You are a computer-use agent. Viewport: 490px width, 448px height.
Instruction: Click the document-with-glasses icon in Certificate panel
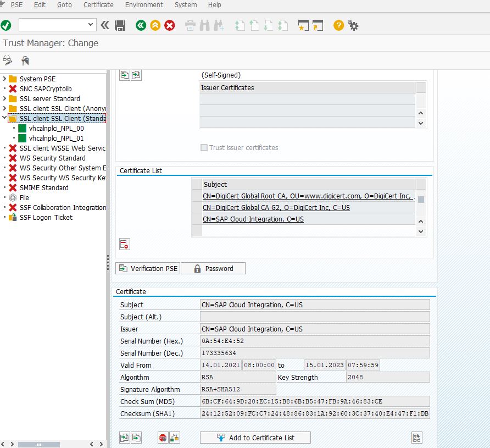(417, 438)
